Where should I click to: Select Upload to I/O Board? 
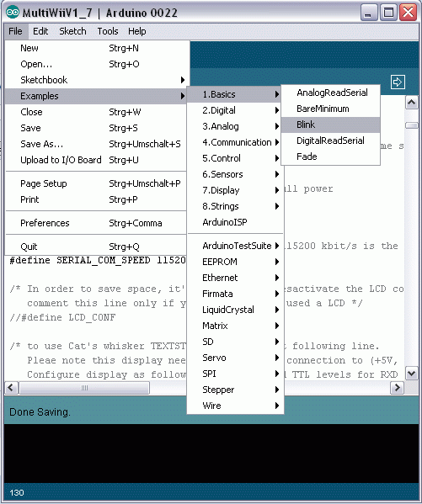(x=96, y=160)
